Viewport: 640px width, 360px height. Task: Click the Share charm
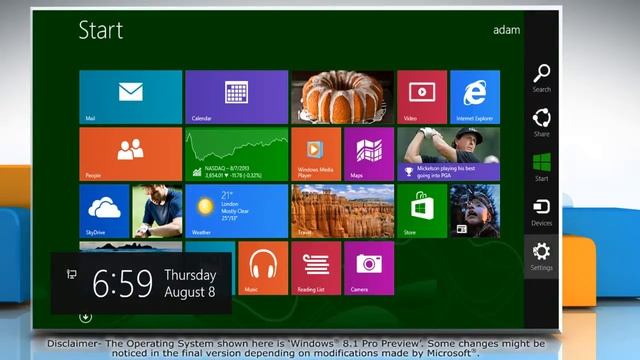click(x=542, y=122)
